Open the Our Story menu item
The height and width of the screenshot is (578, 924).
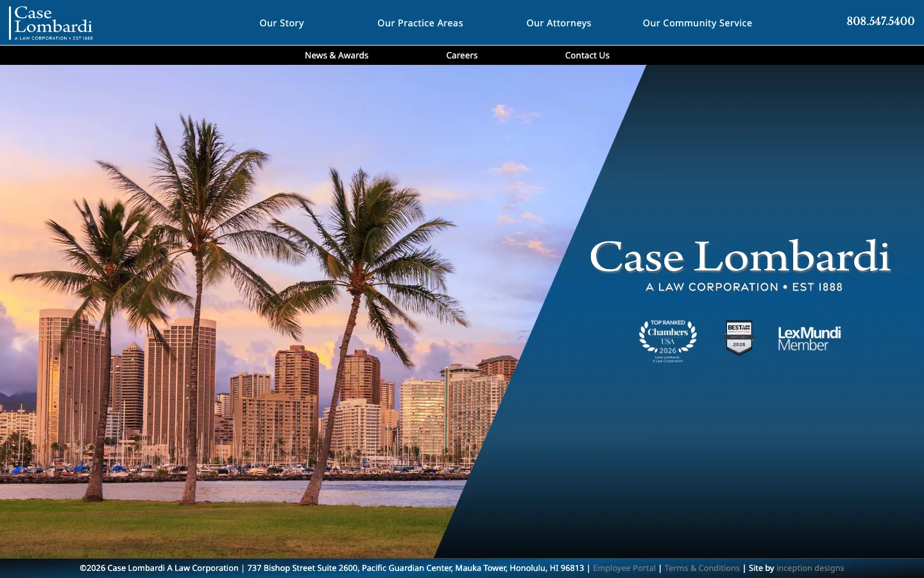click(282, 23)
